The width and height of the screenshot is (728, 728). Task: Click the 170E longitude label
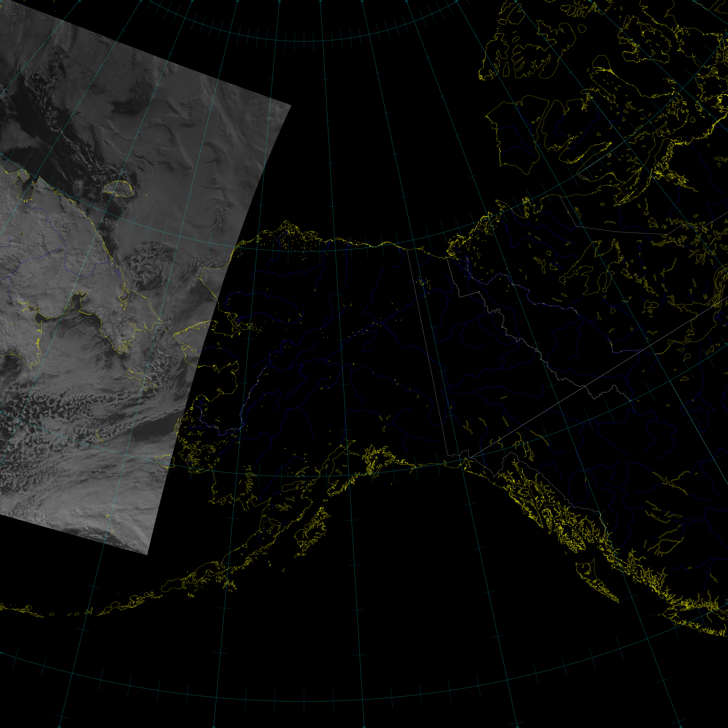pyautogui.click(x=141, y=1)
